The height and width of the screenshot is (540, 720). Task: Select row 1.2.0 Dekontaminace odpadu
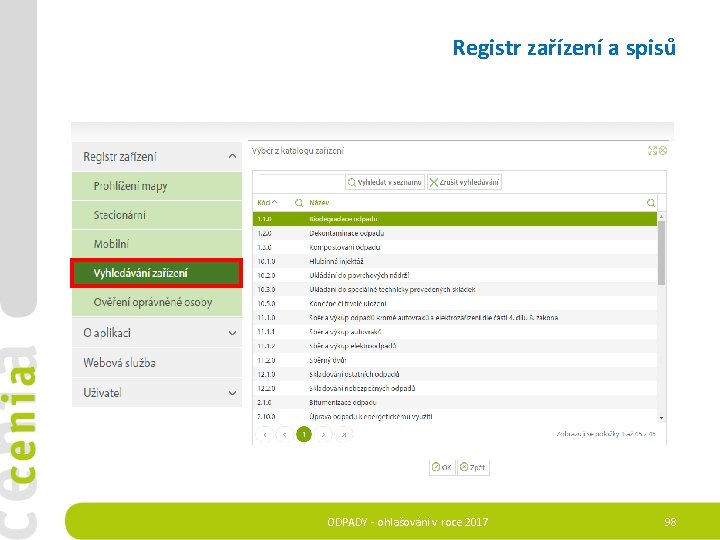(x=455, y=233)
